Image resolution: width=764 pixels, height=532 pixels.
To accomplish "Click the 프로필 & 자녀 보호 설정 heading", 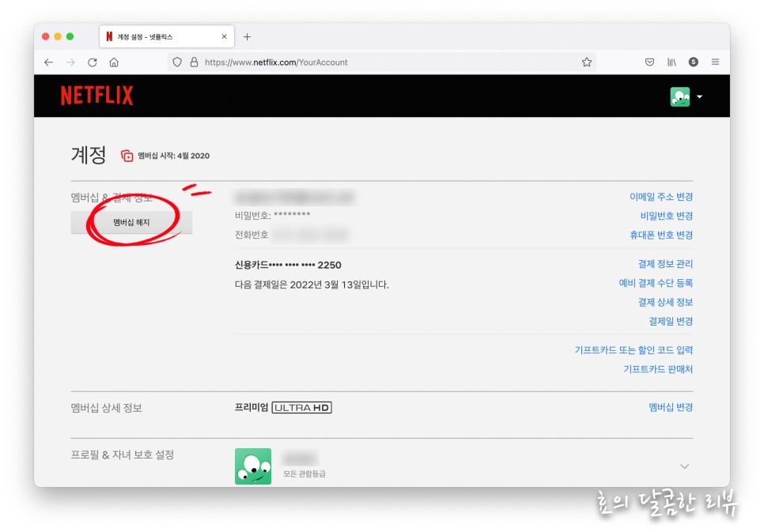I will click(123, 455).
